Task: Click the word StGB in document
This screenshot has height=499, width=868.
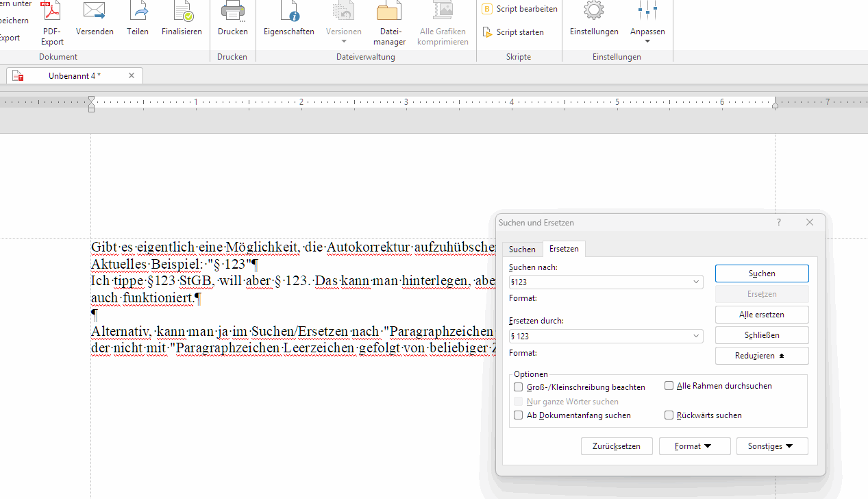Action: (x=195, y=281)
